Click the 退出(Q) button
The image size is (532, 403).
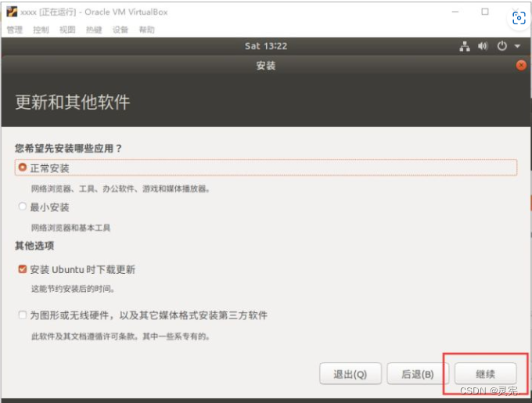(x=350, y=374)
